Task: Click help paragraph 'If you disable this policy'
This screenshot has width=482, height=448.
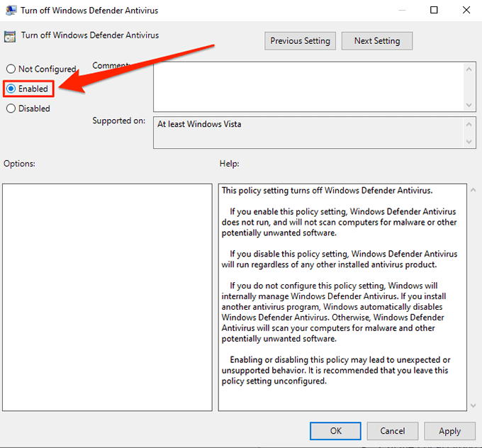Action: coord(340,259)
